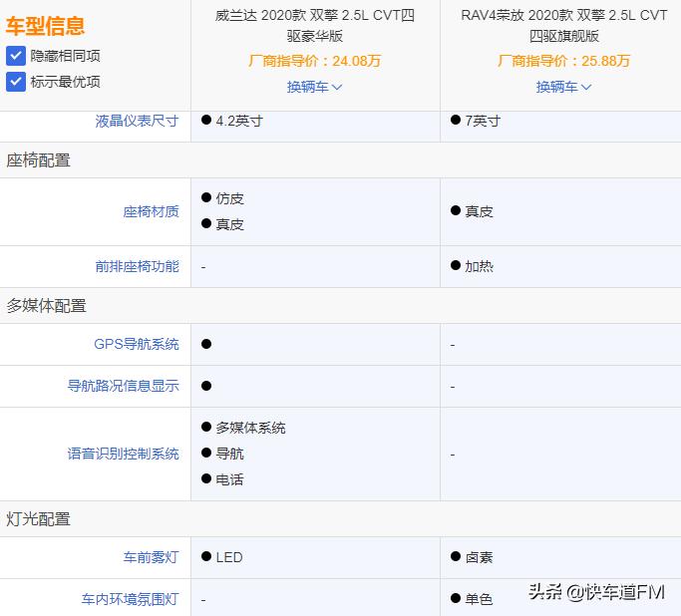Screen dimensions: 681x616
Task: Click the 4.2英寸 value
Action: click(239, 121)
